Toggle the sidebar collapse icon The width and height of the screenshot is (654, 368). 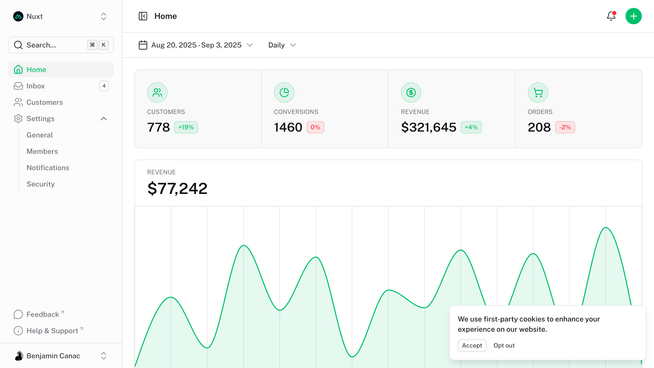pyautogui.click(x=143, y=16)
